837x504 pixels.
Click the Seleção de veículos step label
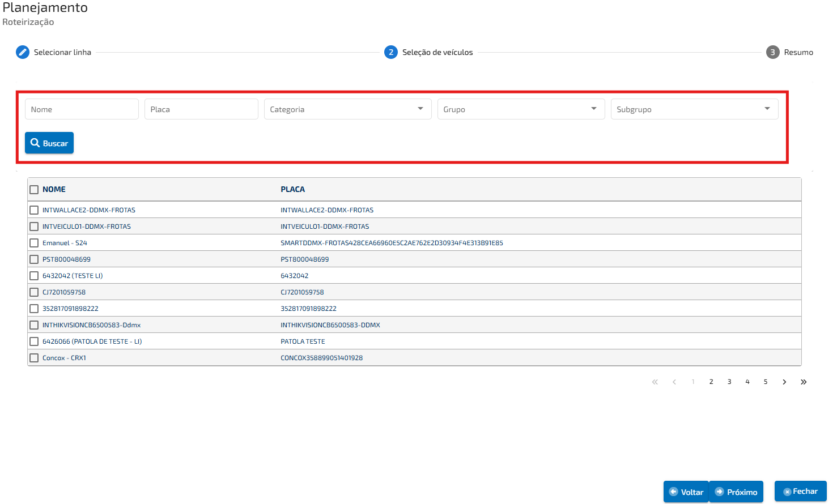point(437,52)
